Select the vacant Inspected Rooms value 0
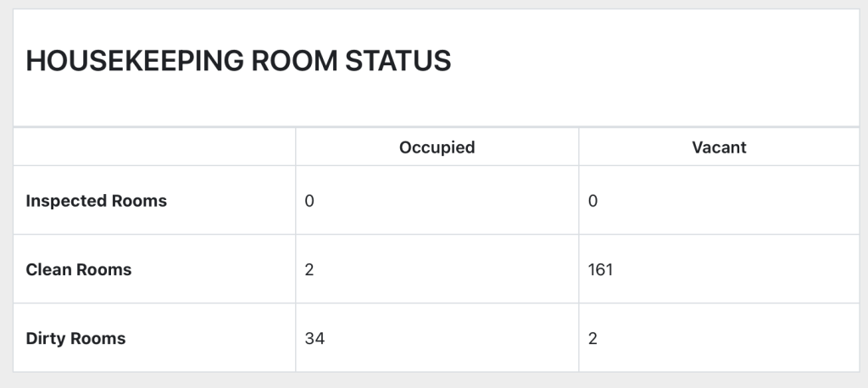 593,202
